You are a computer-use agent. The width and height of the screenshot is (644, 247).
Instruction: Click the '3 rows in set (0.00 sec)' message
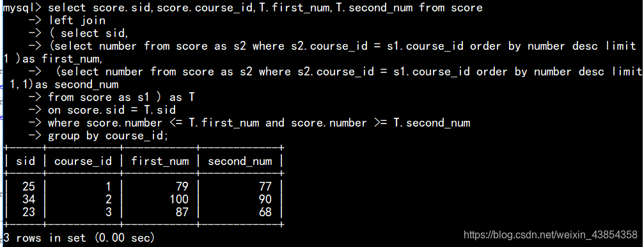79,237
